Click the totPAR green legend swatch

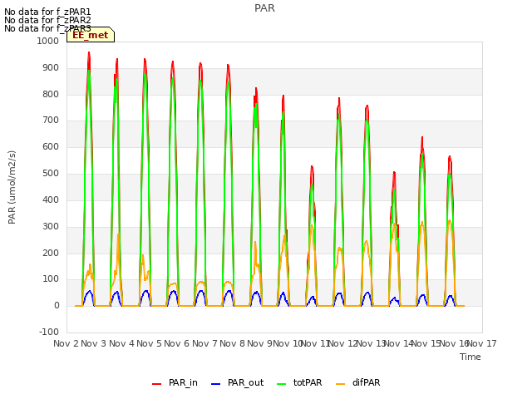281,384
